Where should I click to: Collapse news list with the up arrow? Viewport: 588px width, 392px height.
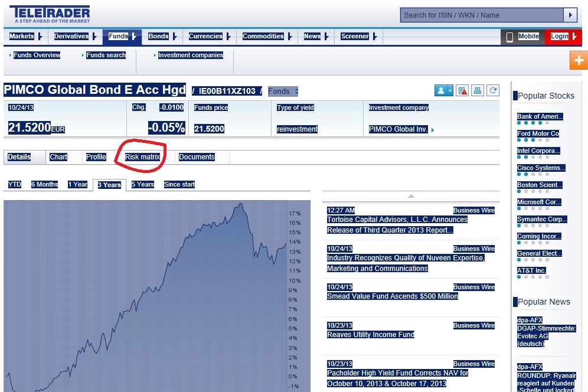pyautogui.click(x=411, y=196)
